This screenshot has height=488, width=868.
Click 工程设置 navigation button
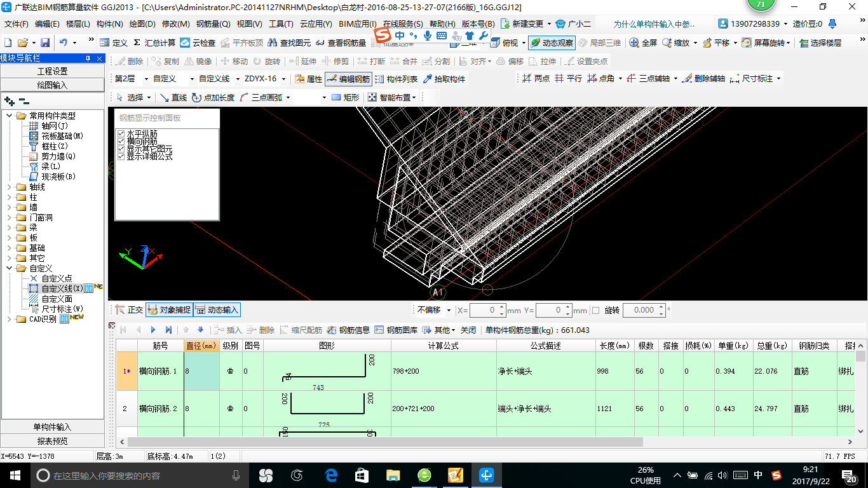pos(52,71)
